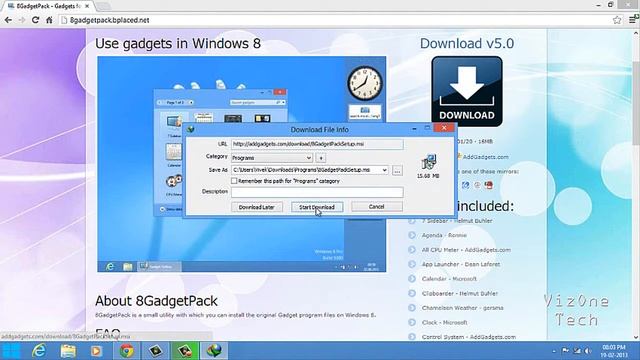This screenshot has width=640, height=360.
Task: Click the Chameleon Weather list entry
Action: tap(462, 308)
